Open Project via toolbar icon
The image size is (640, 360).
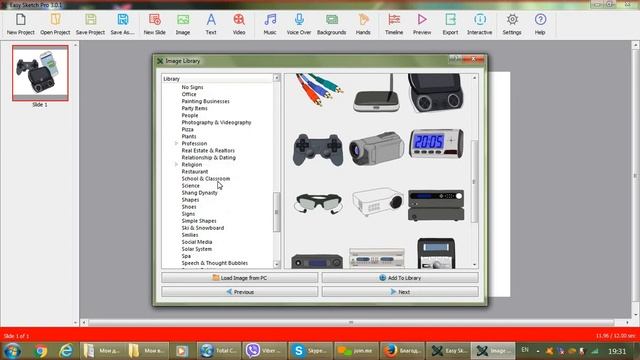point(55,24)
